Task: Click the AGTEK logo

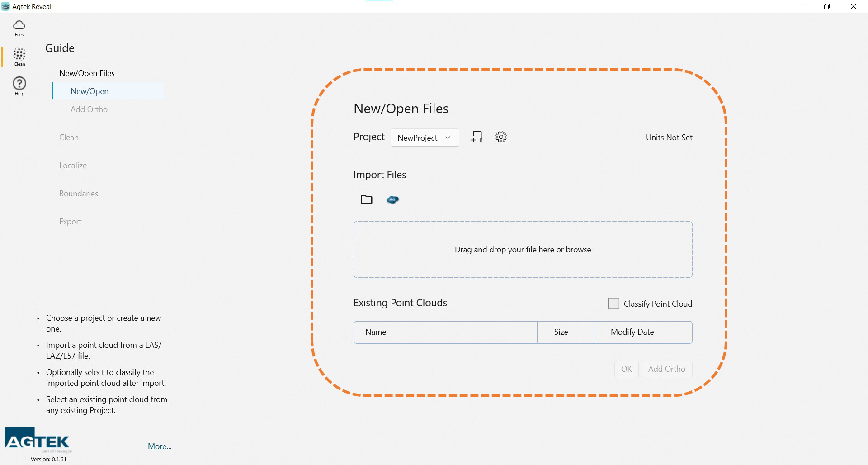Action: pyautogui.click(x=38, y=439)
